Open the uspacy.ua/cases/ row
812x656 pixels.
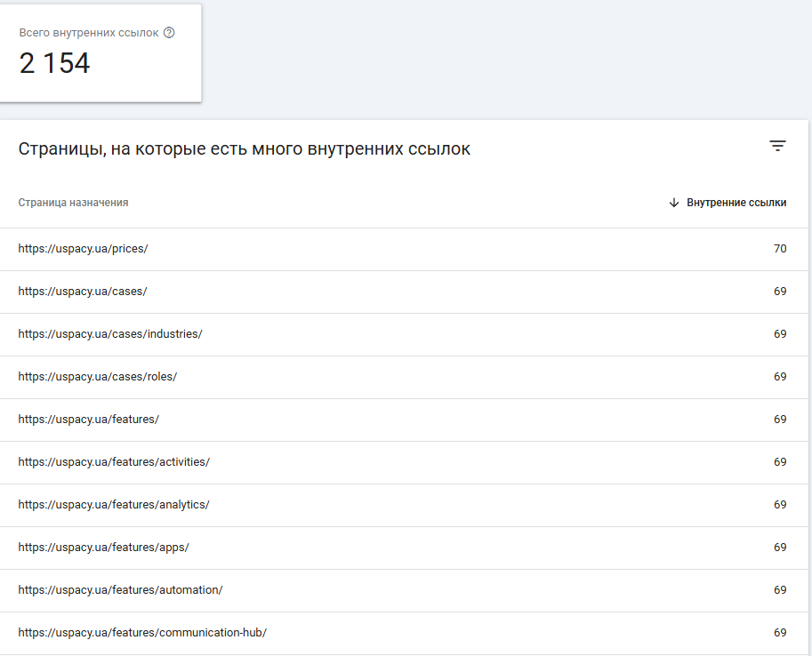tap(404, 292)
